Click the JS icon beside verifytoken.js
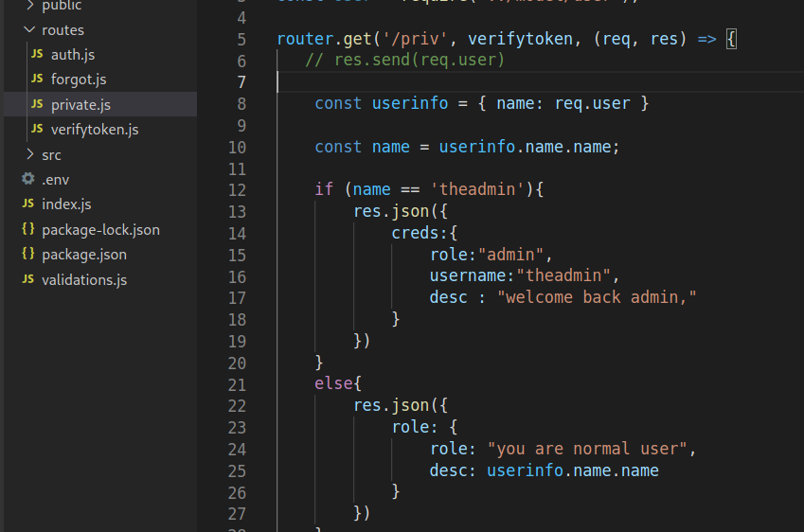 pyautogui.click(x=37, y=129)
